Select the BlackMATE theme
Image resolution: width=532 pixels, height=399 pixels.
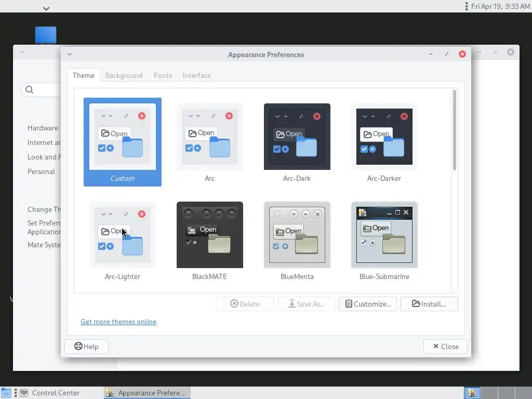[210, 240]
